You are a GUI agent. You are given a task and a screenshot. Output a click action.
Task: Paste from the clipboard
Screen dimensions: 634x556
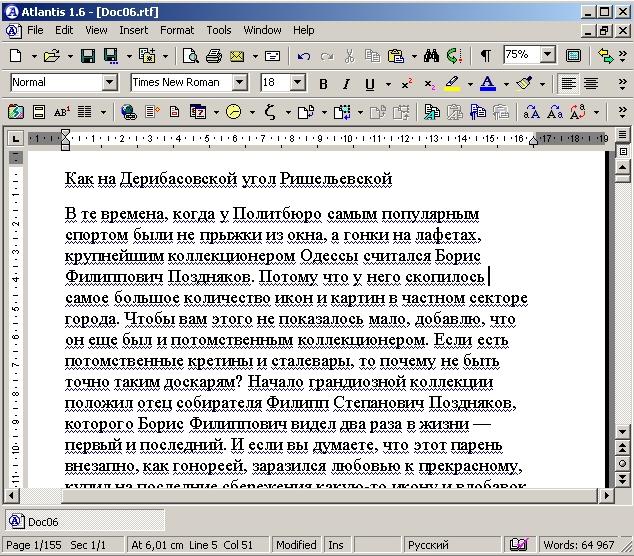(396, 55)
